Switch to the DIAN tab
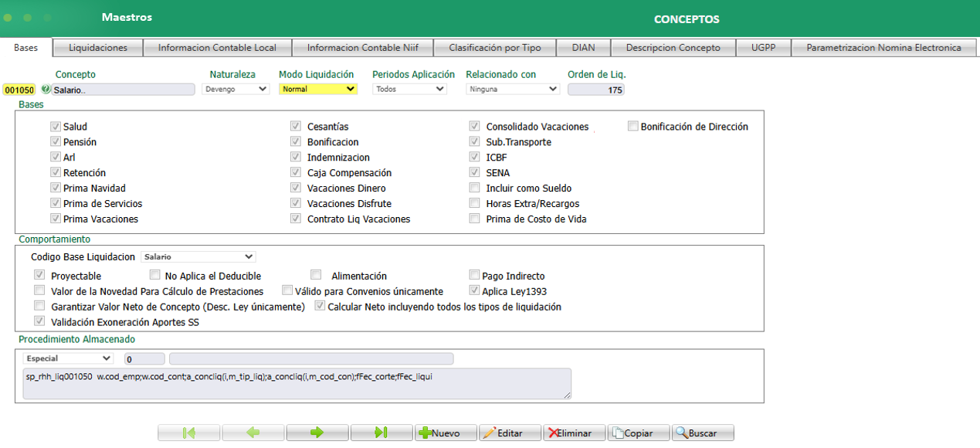 [584, 48]
